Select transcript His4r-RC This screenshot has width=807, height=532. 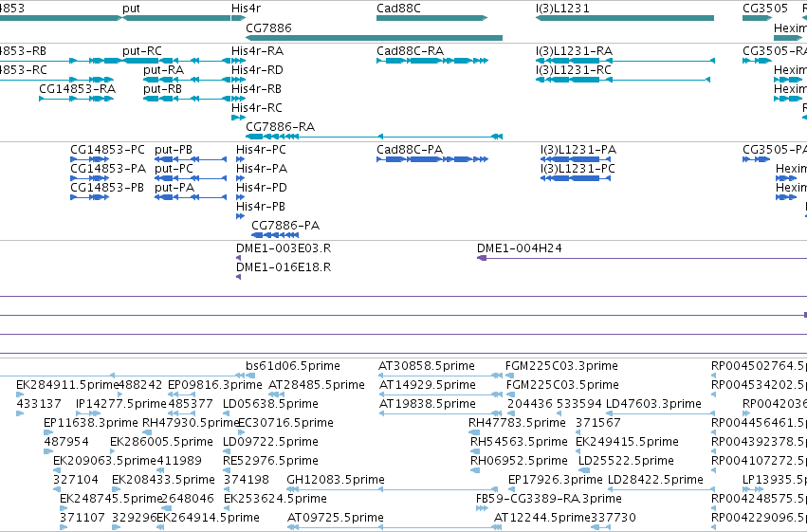(238, 118)
